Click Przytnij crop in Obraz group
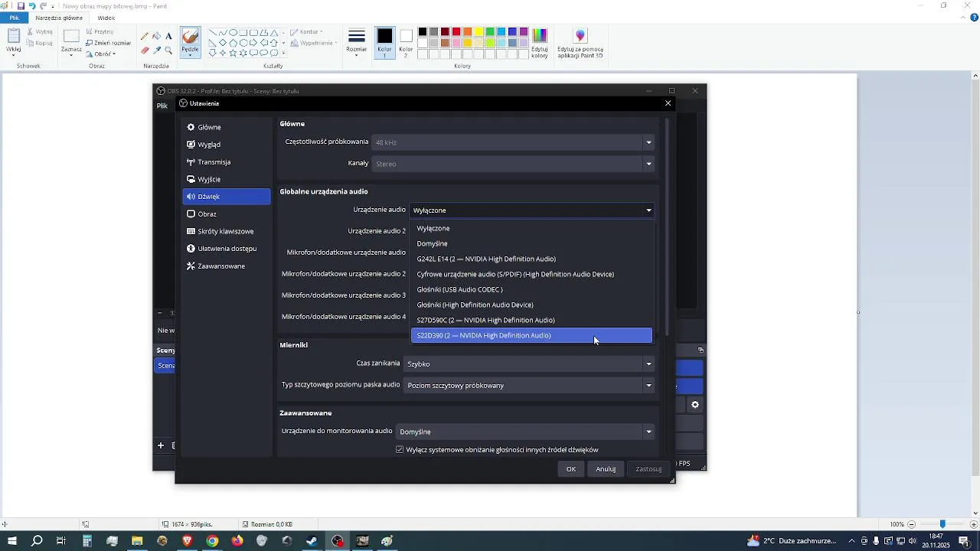This screenshot has height=551, width=980. [x=100, y=32]
